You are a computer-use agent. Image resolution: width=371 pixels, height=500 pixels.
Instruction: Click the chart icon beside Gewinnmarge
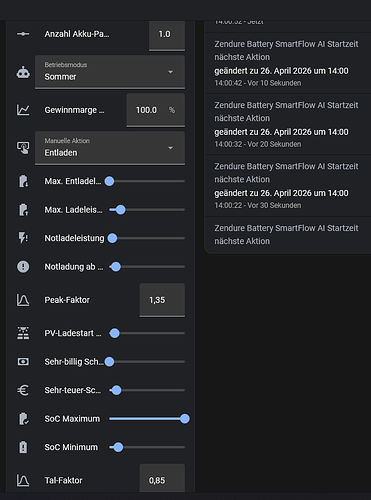coord(23,110)
